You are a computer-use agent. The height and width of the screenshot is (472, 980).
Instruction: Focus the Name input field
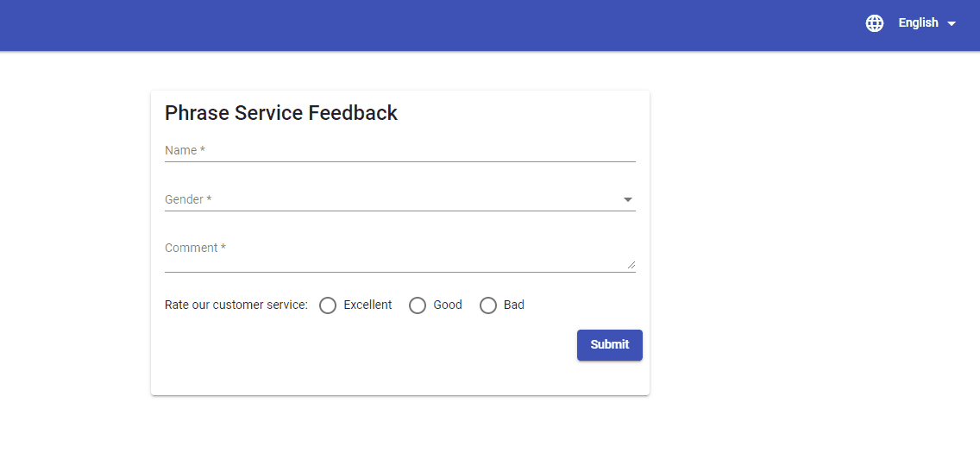(400, 151)
